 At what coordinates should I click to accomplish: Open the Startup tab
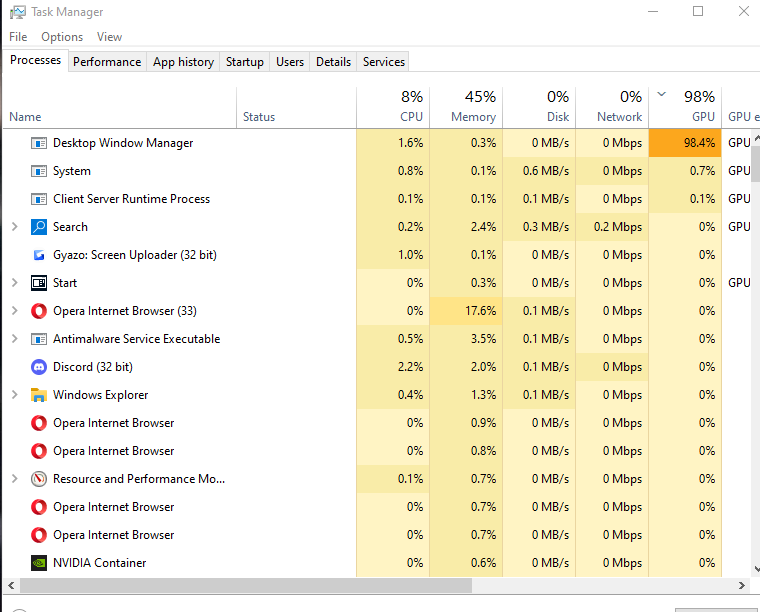click(244, 62)
